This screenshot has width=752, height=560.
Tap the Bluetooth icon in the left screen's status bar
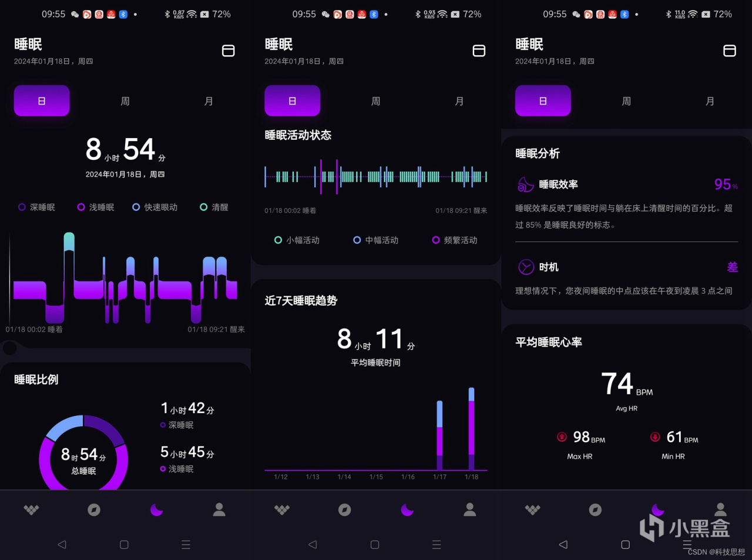pos(167,14)
